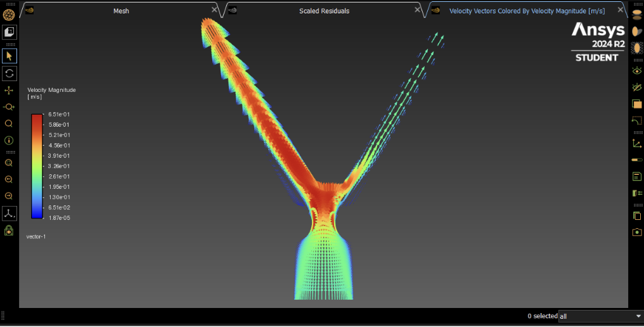Image resolution: width=644 pixels, height=327 pixels.
Task: Toggle the horizontal colormap bar icon
Action: (x=637, y=160)
